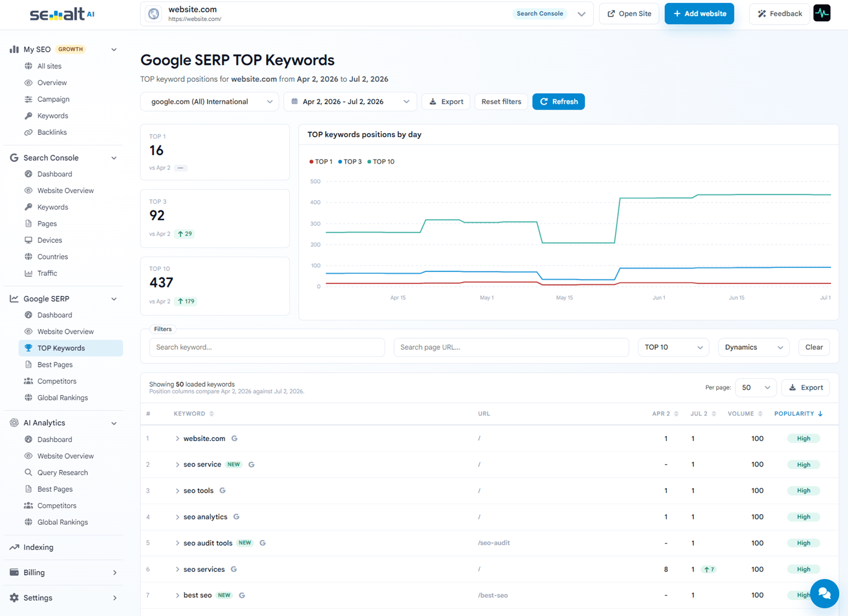Click the Google G icon beside seo analytics
The height and width of the screenshot is (616, 848).
tap(236, 516)
